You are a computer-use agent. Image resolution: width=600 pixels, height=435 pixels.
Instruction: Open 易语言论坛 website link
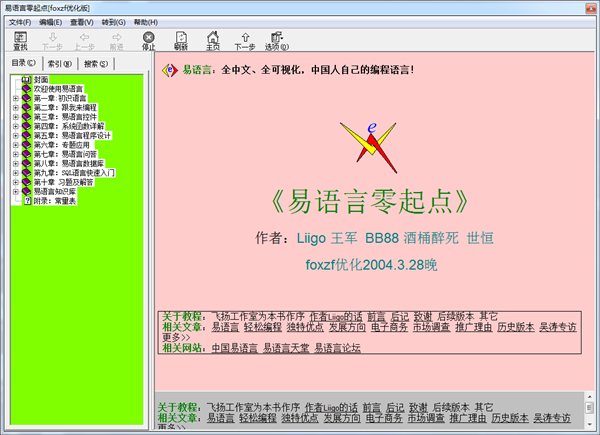click(x=337, y=348)
